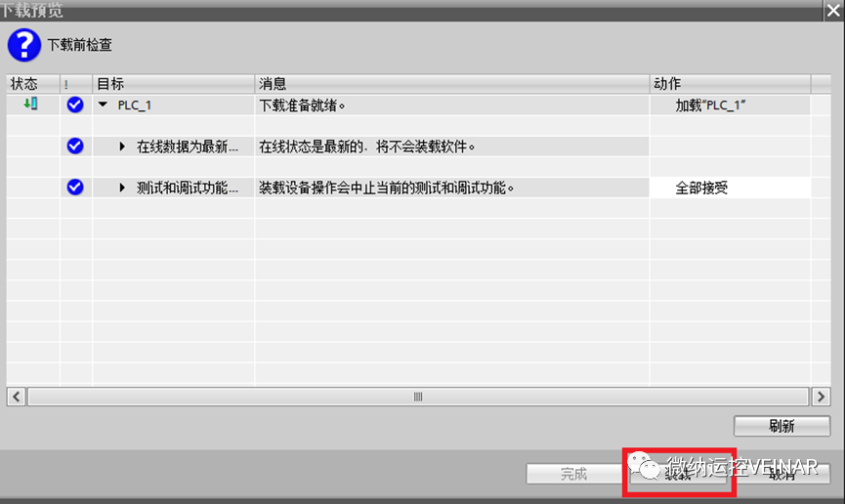Open the 全部接受 action dropdown cell
Image resolution: width=845 pixels, height=504 pixels.
coord(730,188)
